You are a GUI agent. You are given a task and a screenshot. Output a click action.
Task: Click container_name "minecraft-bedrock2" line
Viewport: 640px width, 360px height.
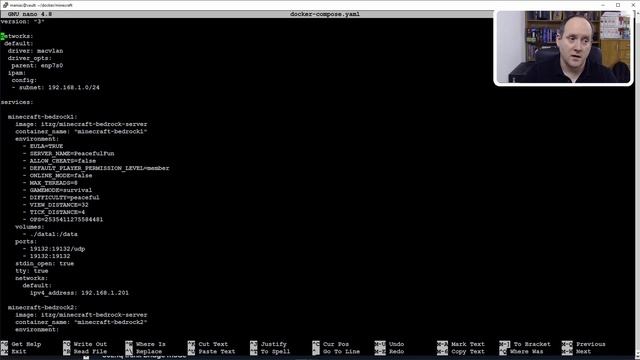point(81,323)
